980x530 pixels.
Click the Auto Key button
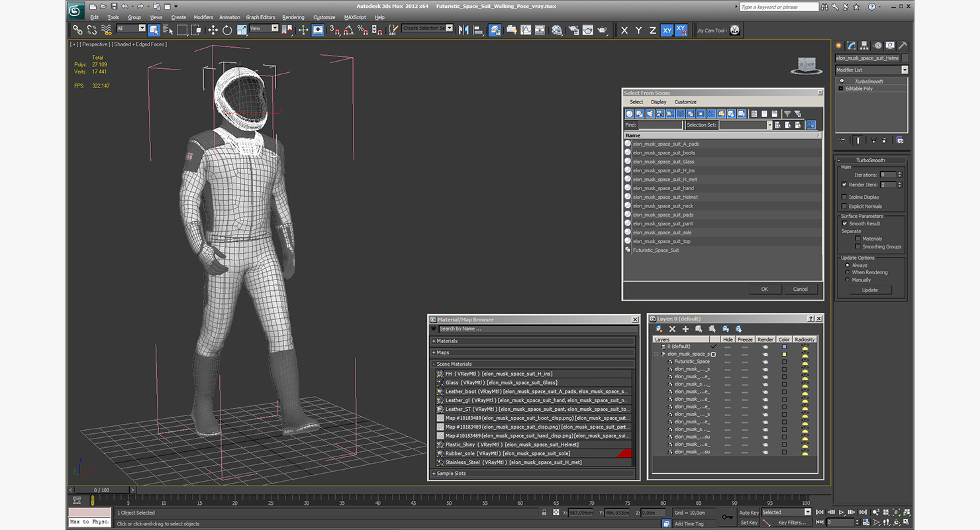pyautogui.click(x=748, y=512)
